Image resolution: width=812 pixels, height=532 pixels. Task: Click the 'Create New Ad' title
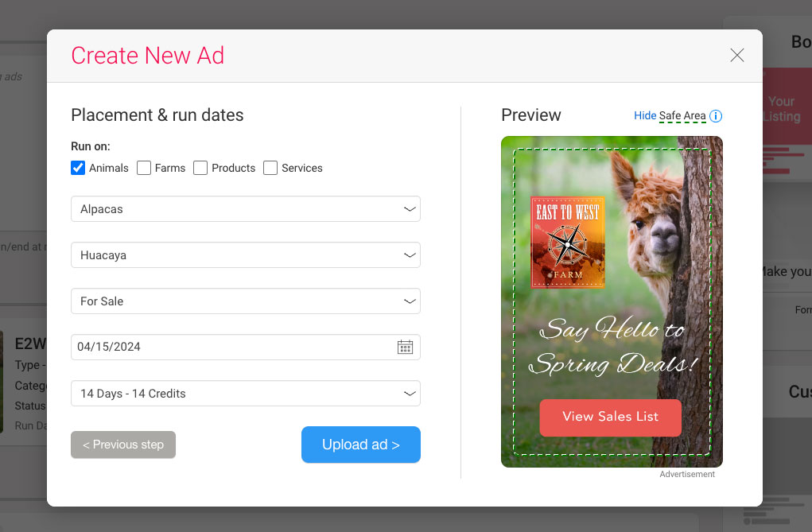tap(148, 56)
